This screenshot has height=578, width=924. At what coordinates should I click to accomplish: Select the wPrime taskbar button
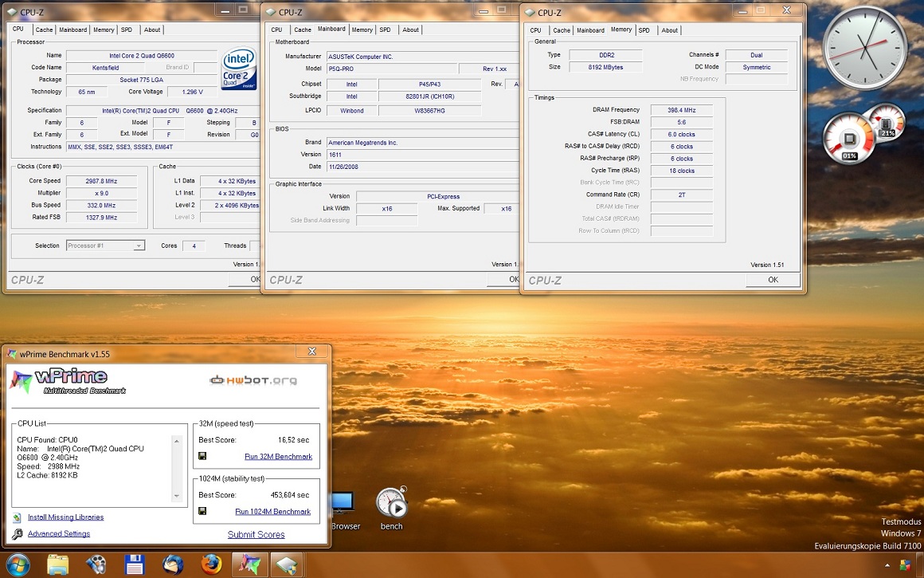tap(250, 565)
